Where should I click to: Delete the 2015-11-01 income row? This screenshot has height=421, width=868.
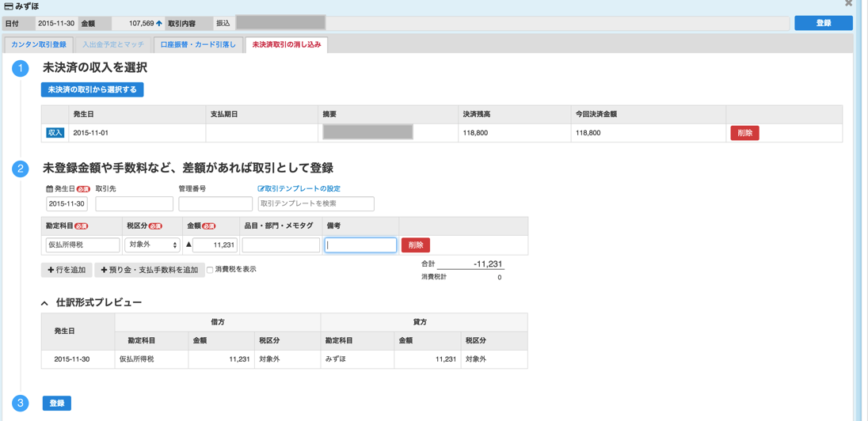click(x=744, y=133)
